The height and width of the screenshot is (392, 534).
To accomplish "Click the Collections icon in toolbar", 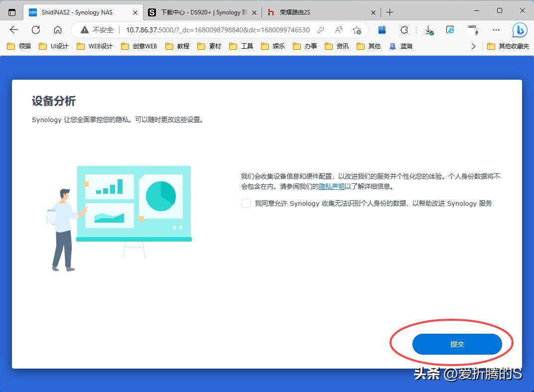I will [381, 30].
